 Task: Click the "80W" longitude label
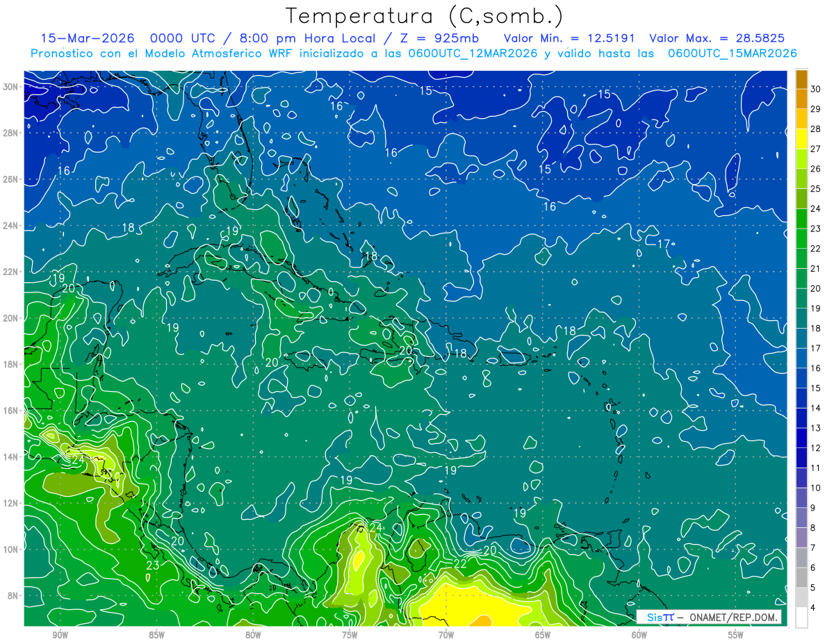[252, 635]
